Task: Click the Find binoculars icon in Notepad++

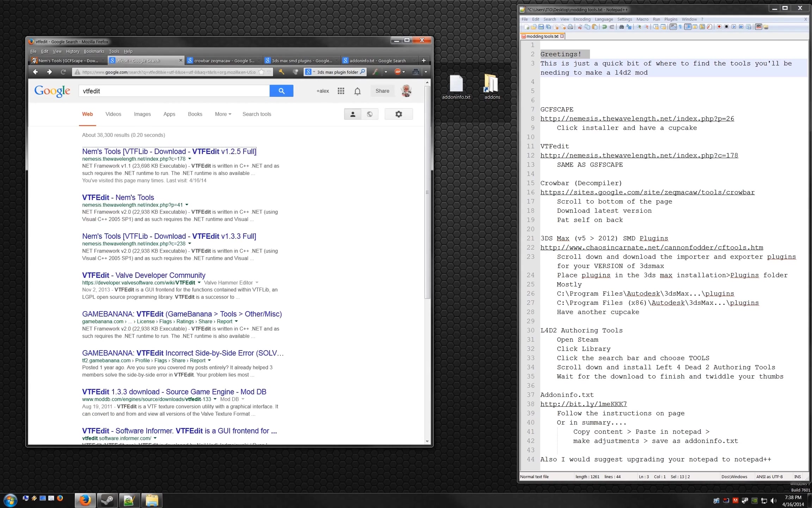Action: (x=621, y=27)
